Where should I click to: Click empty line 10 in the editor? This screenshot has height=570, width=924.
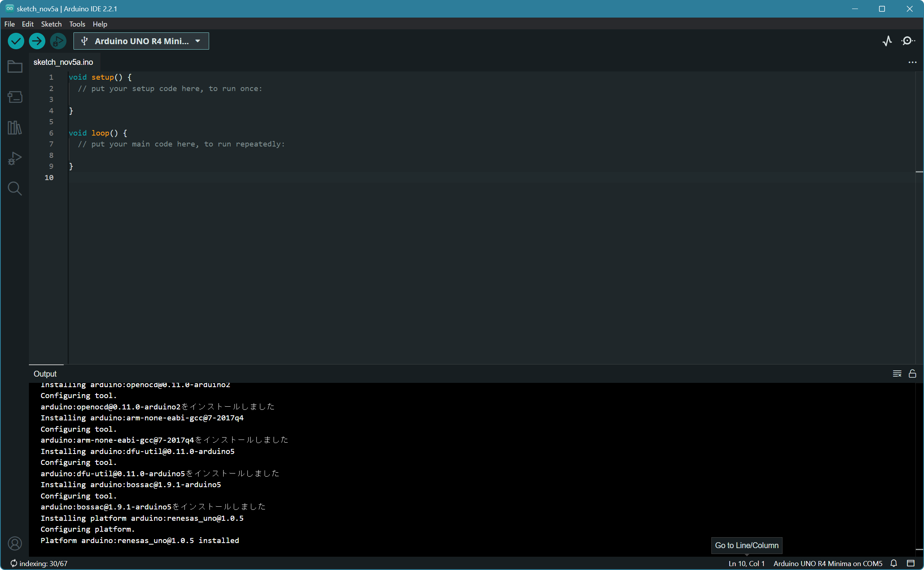tap(492, 178)
